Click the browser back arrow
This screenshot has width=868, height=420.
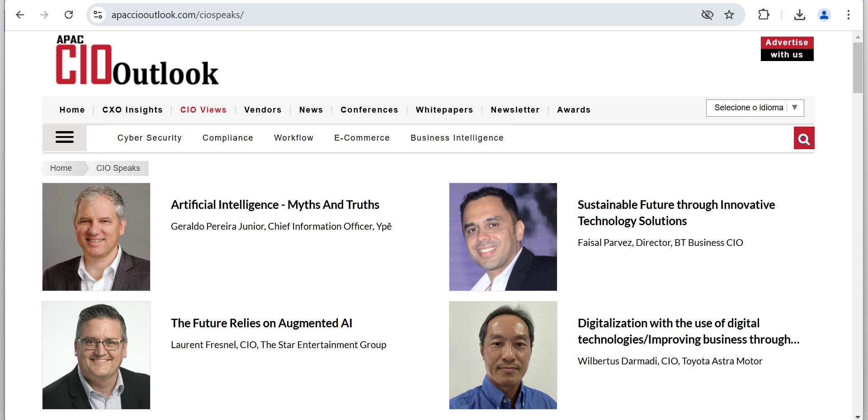pos(20,15)
